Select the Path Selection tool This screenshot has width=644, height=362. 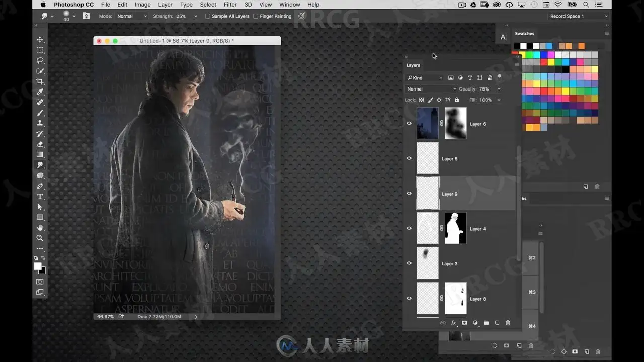(40, 207)
